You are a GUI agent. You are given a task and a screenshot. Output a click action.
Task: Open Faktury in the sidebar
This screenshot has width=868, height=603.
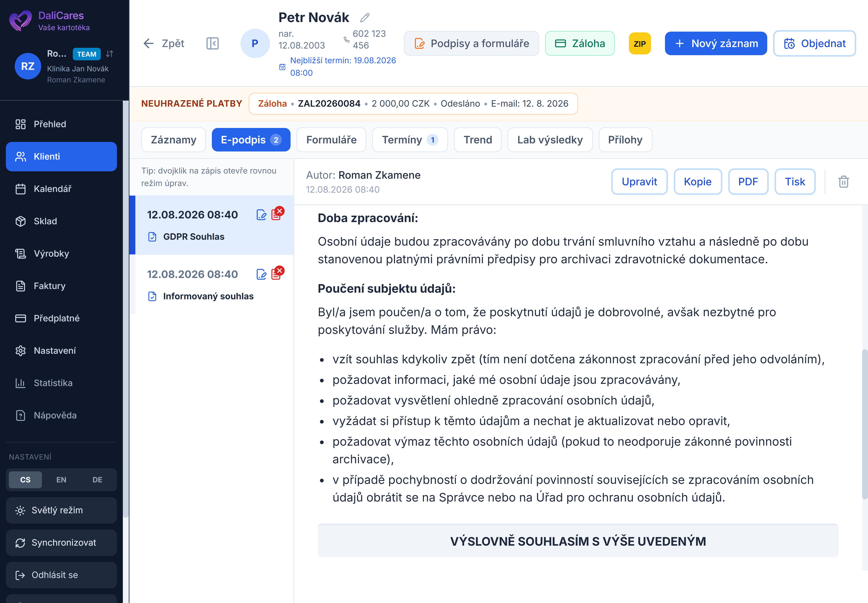tap(62, 286)
